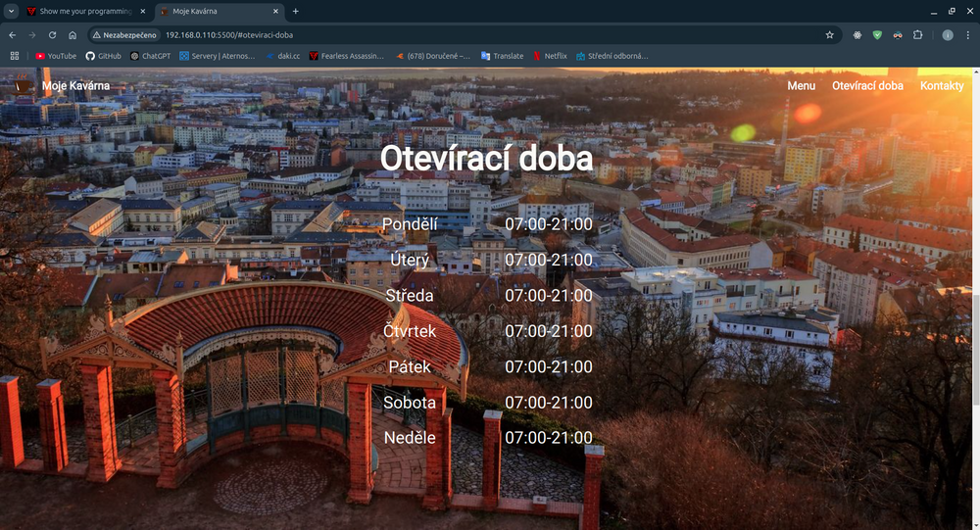Open the user profile avatar
The width and height of the screenshot is (980, 530).
click(948, 35)
